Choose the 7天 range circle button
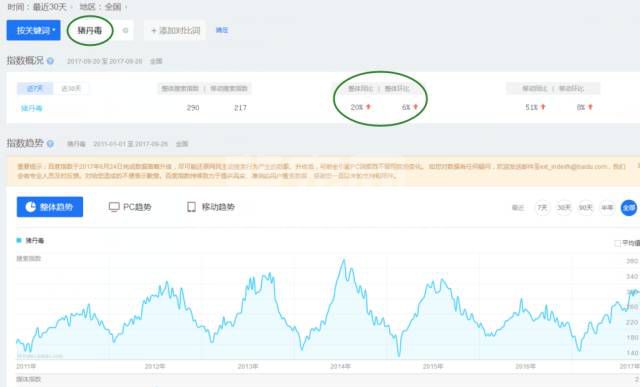640x387 pixels. coord(542,208)
